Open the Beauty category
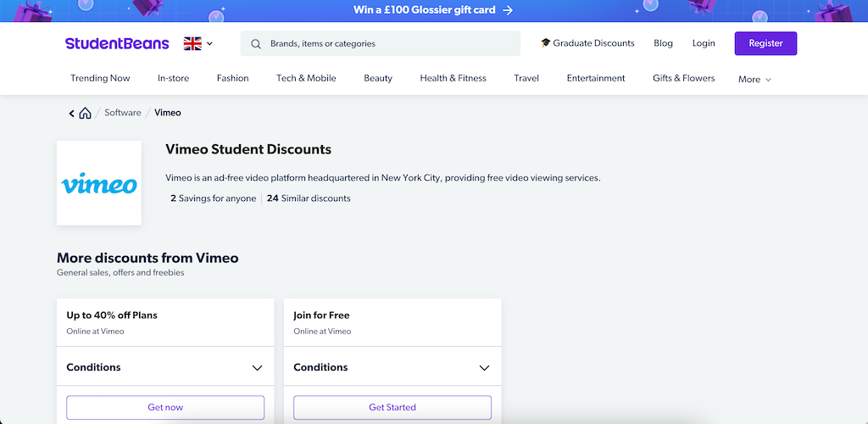This screenshot has width=868, height=424. [x=378, y=78]
